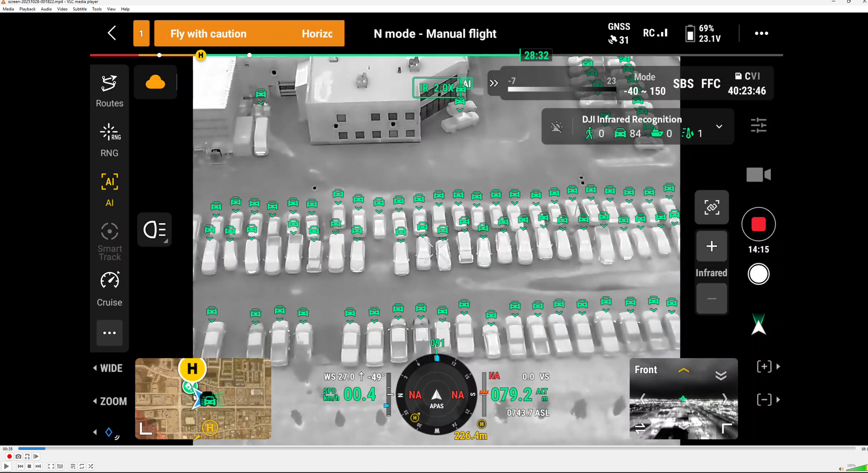Image resolution: width=868 pixels, height=473 pixels.
Task: Activate the AI recognition tool
Action: 109,181
